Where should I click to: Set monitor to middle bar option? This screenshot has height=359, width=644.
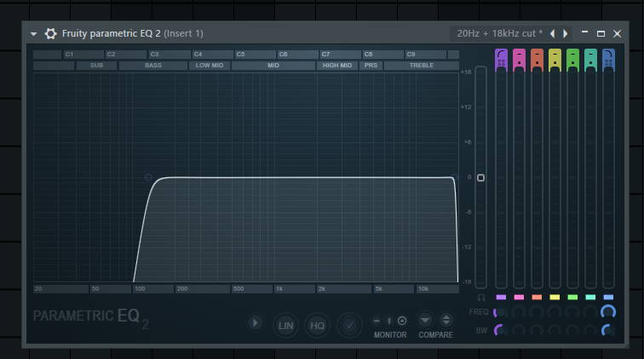[x=389, y=321]
